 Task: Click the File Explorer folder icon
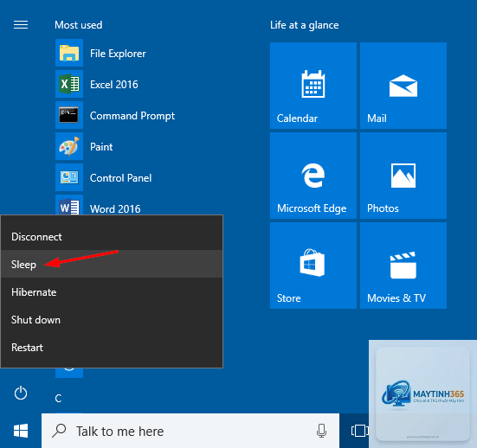(x=69, y=53)
